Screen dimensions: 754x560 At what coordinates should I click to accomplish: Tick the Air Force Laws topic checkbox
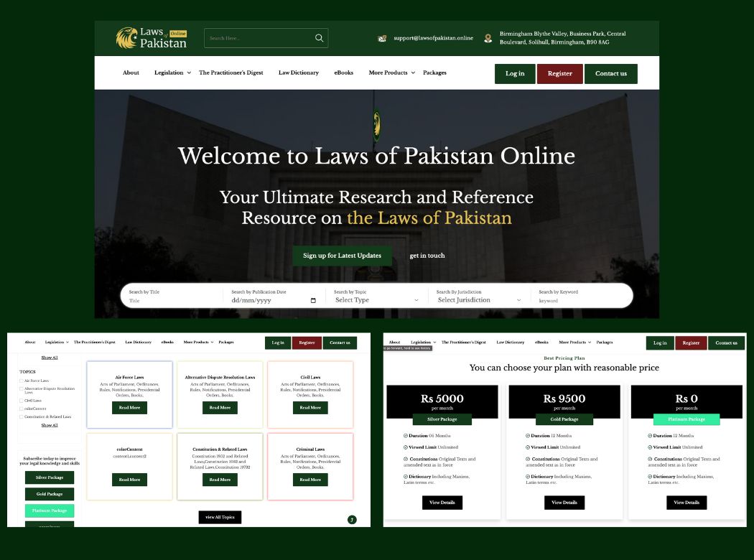coord(21,381)
